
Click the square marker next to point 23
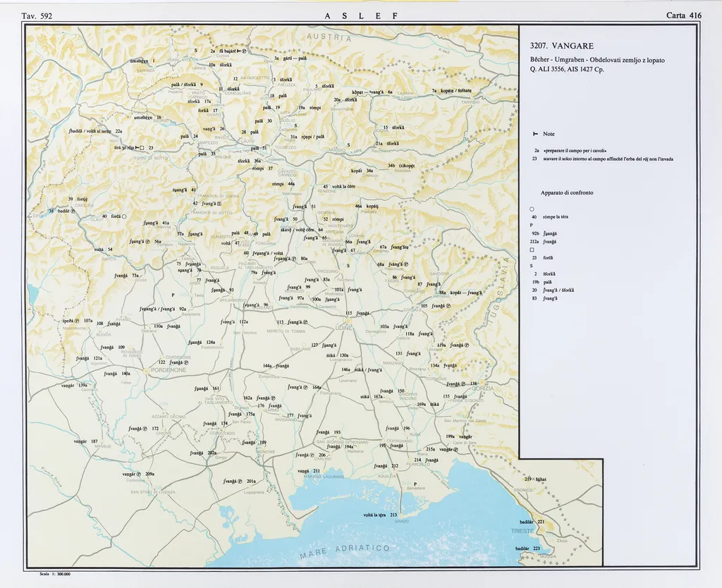[142, 147]
